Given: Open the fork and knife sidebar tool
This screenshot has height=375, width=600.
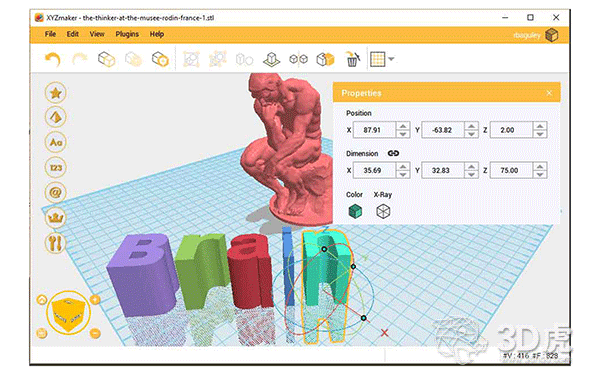Looking at the screenshot, I should point(55,243).
